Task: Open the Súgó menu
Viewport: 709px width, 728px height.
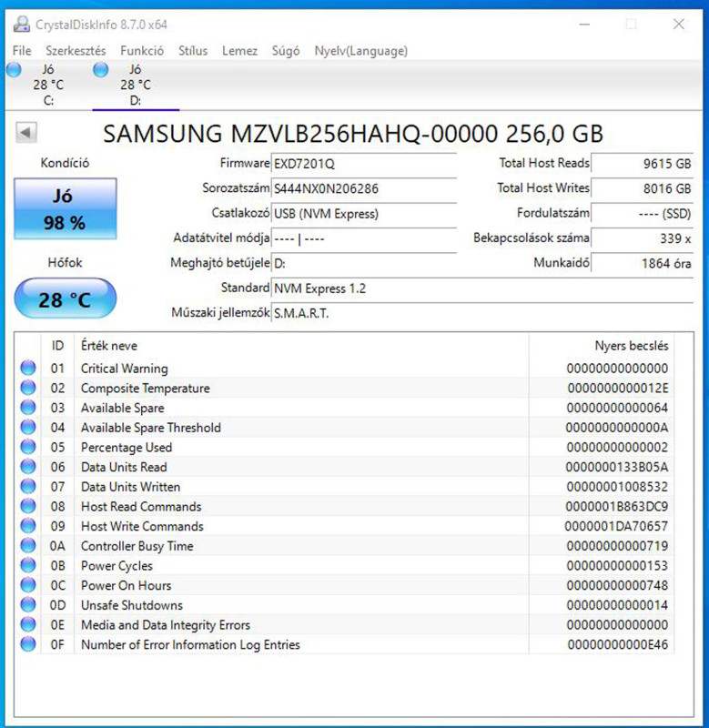Action: click(x=286, y=51)
